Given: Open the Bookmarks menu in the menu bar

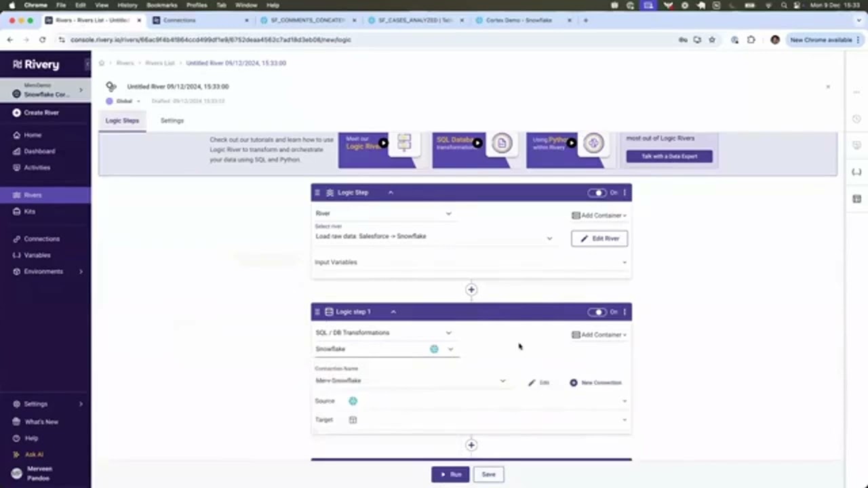Looking at the screenshot, I should (161, 5).
